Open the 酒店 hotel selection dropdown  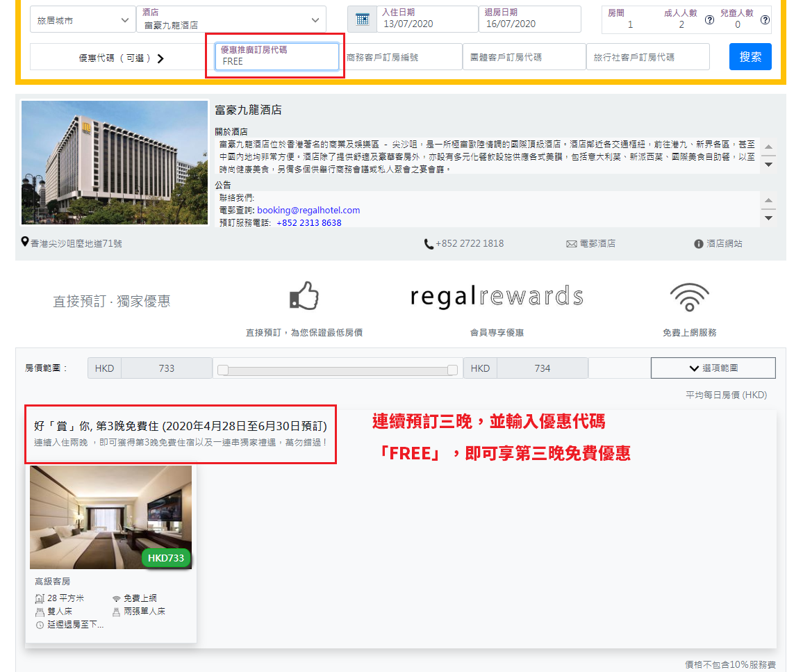click(231, 19)
